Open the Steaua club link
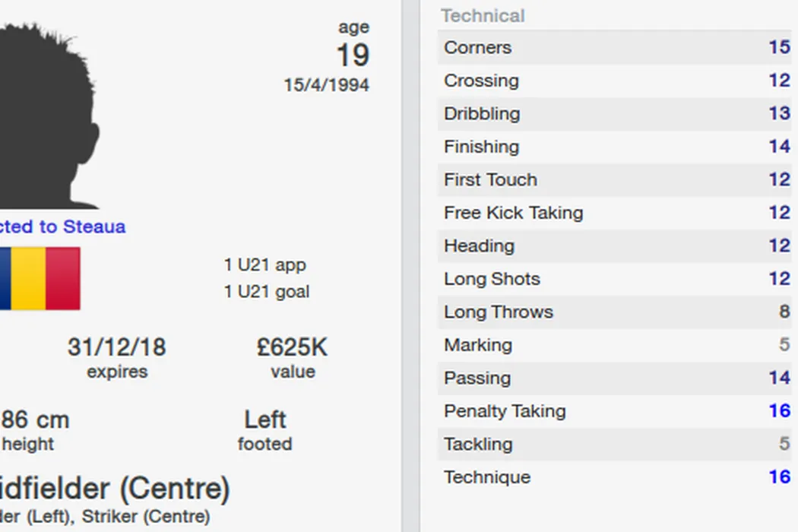The width and height of the screenshot is (798, 532). (x=94, y=226)
